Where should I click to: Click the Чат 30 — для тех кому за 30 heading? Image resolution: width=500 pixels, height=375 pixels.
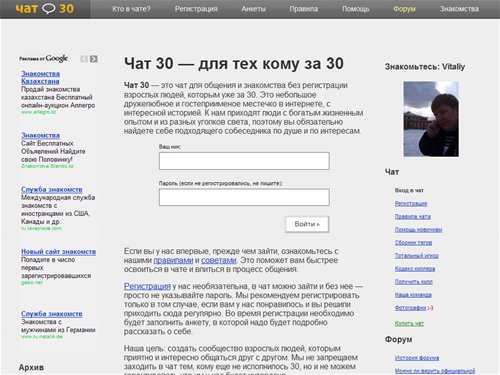(234, 63)
